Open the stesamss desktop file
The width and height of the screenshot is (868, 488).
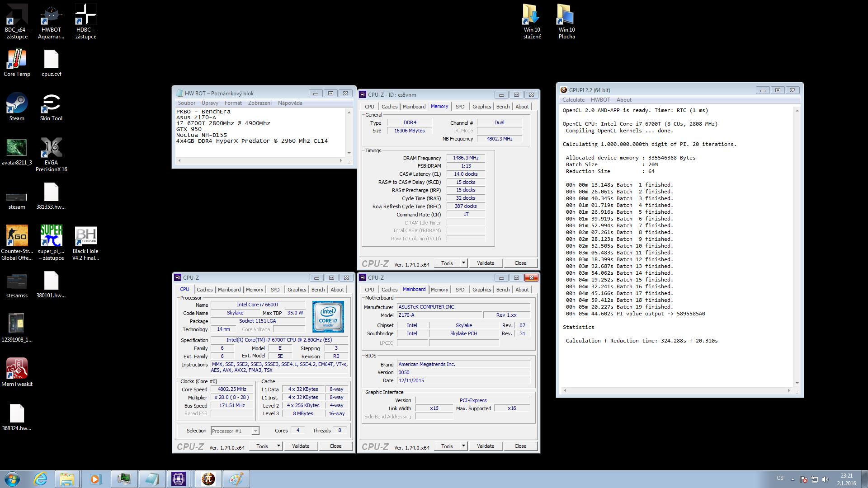click(17, 286)
